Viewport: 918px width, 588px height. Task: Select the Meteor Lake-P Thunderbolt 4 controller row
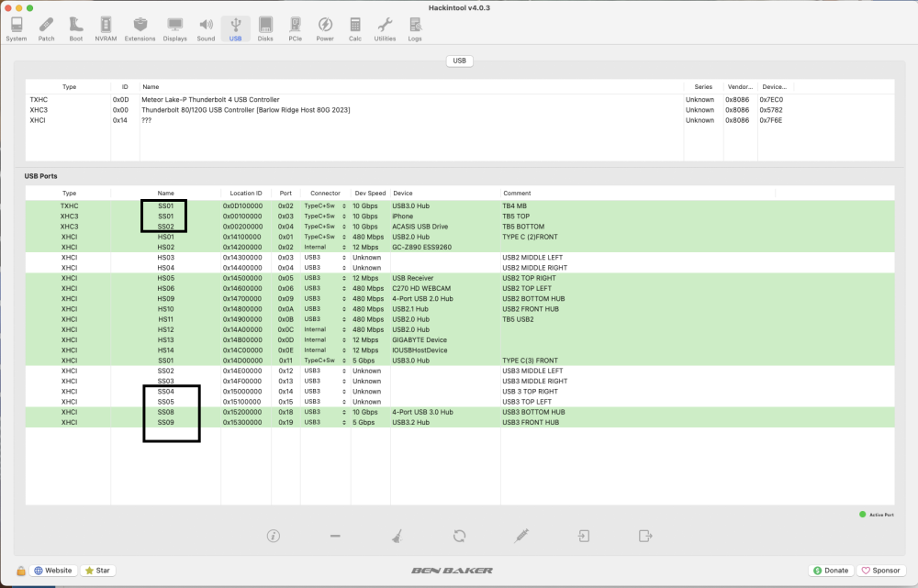point(460,99)
